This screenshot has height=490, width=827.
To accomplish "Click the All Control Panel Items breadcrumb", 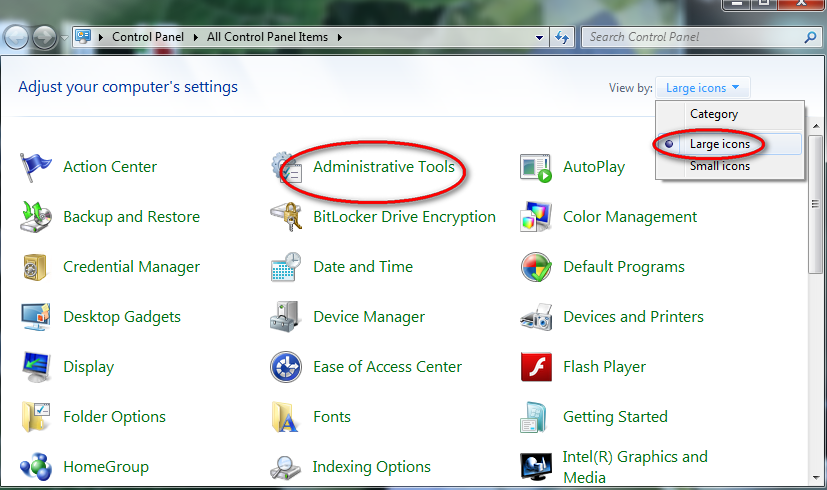I will (x=267, y=37).
